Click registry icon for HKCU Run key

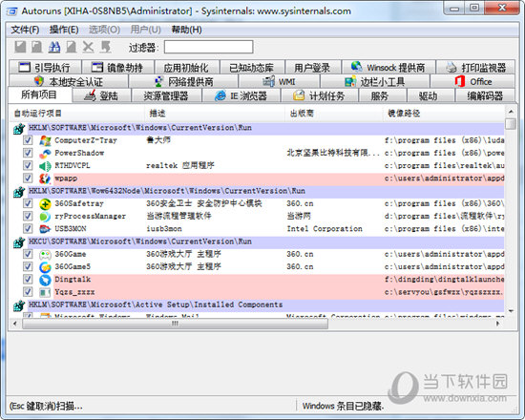click(19, 242)
